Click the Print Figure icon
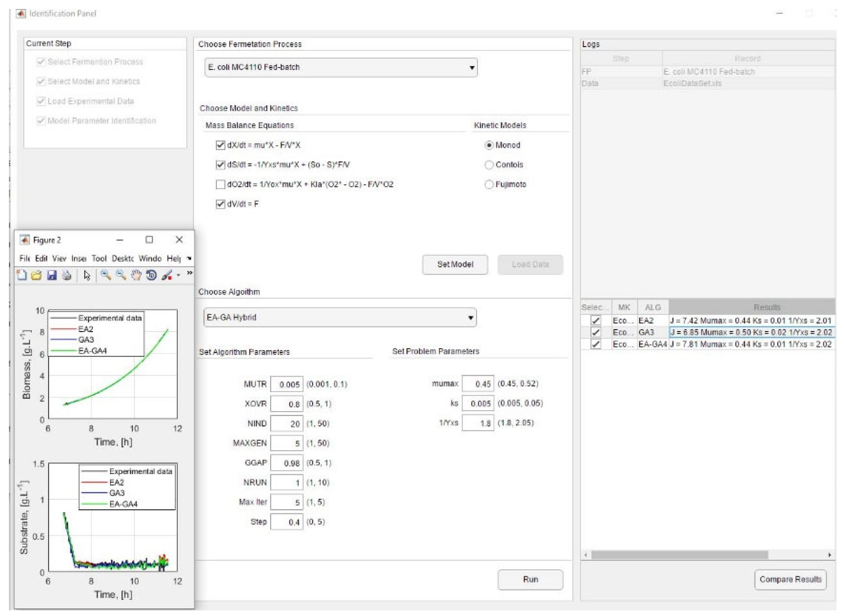The height and width of the screenshot is (616, 844). click(67, 276)
